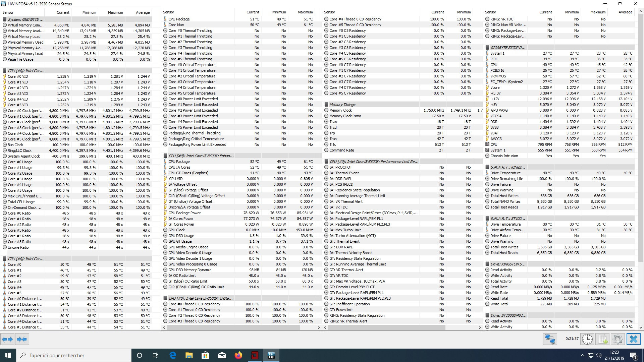Select the CPU Package Power row
Image resolution: width=644 pixels, height=362 pixels.
184,213
